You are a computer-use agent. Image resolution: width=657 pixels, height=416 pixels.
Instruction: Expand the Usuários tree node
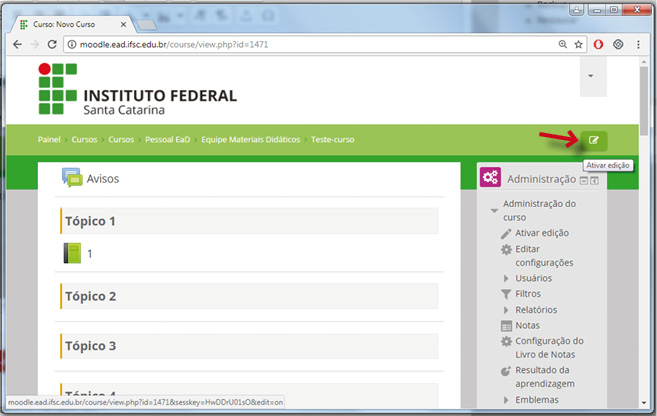coord(507,278)
